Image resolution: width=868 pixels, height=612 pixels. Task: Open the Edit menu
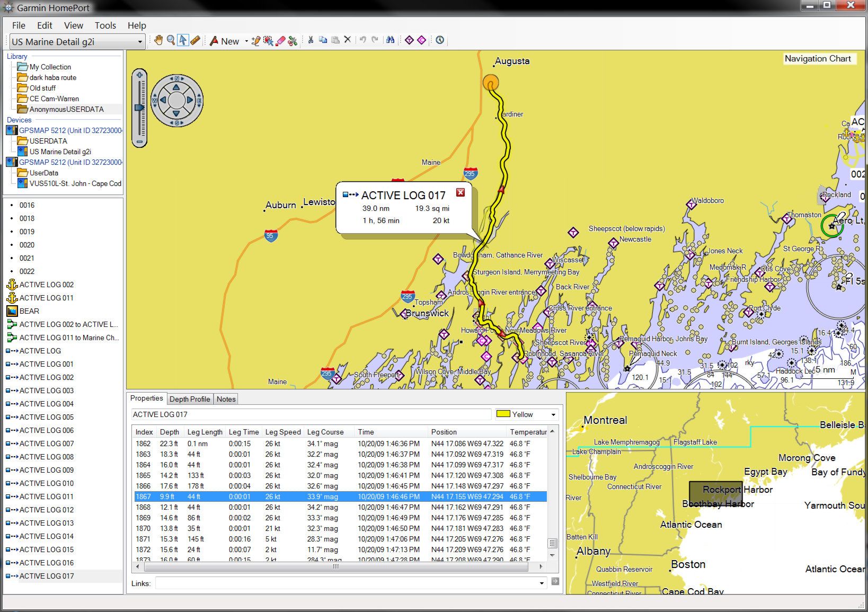pyautogui.click(x=45, y=25)
